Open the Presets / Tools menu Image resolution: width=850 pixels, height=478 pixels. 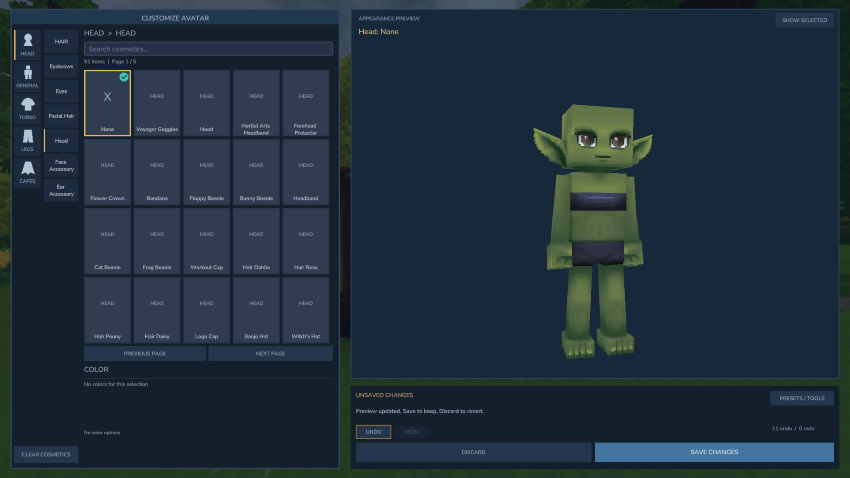(x=802, y=398)
